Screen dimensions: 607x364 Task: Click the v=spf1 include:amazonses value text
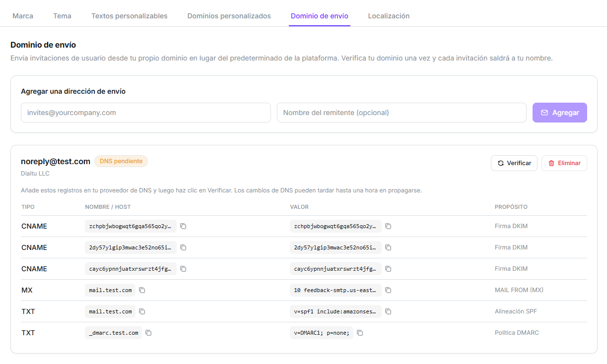(x=336, y=311)
